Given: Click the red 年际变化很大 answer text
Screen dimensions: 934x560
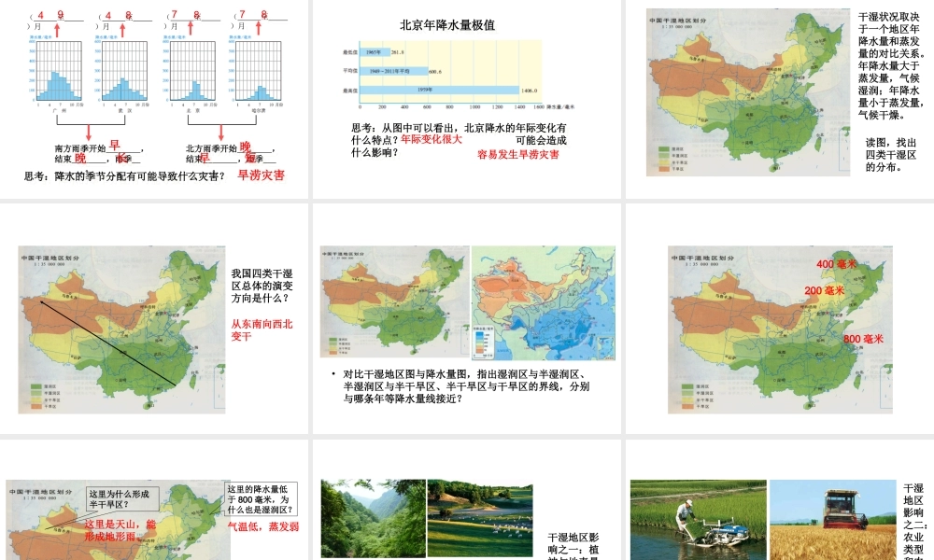Looking at the screenshot, I should coord(432,139).
